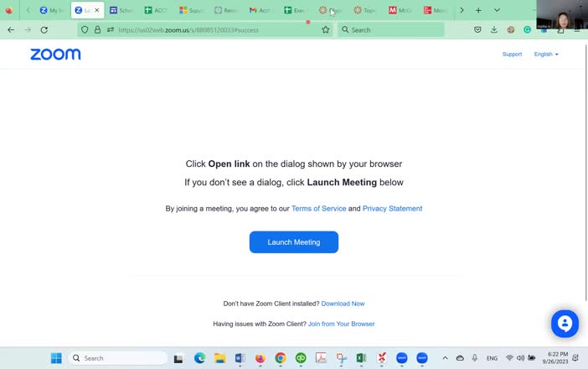This screenshot has width=588, height=369.
Task: Click the Support link in header
Action: [512, 55]
